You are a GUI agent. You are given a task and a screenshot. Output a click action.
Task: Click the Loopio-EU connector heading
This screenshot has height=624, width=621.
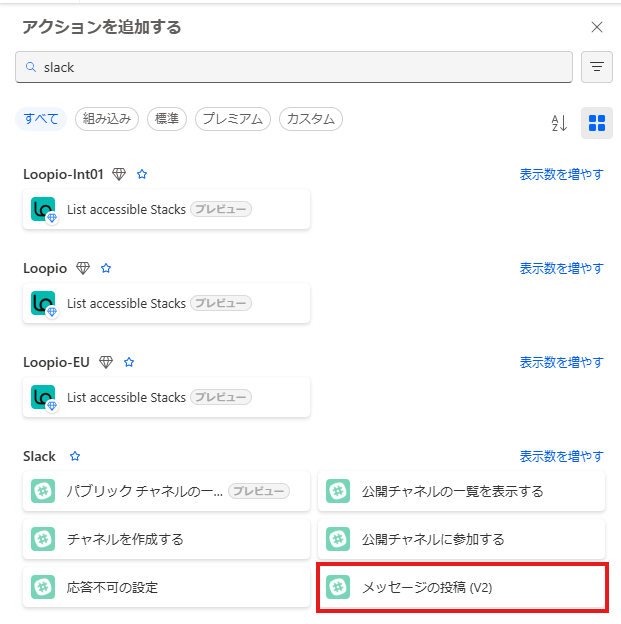click(x=56, y=362)
